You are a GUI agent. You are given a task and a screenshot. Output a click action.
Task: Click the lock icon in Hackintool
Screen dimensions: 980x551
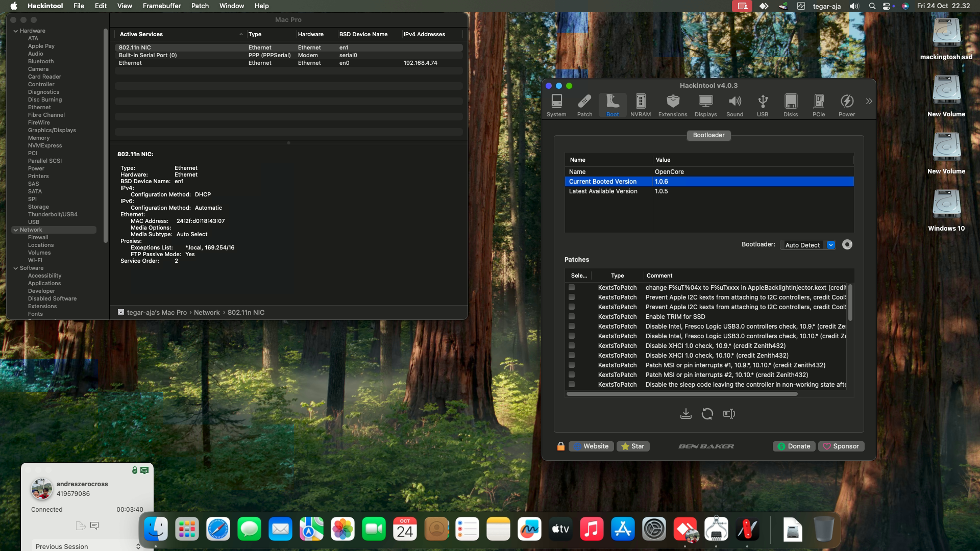(561, 446)
